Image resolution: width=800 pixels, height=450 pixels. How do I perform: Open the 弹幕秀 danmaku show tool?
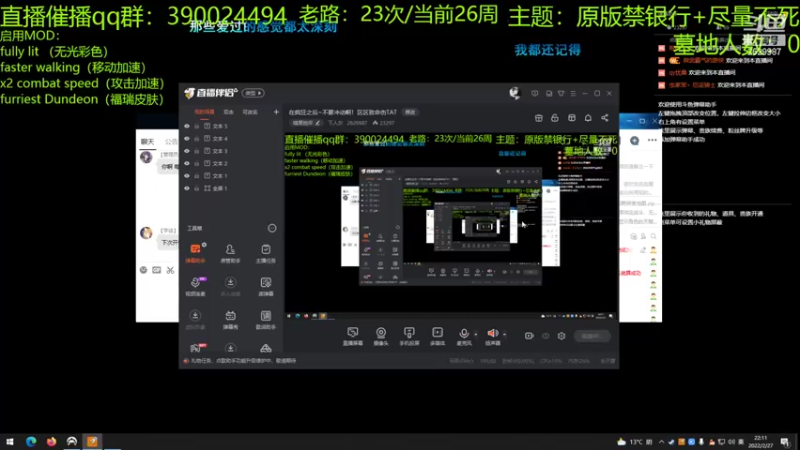point(230,319)
